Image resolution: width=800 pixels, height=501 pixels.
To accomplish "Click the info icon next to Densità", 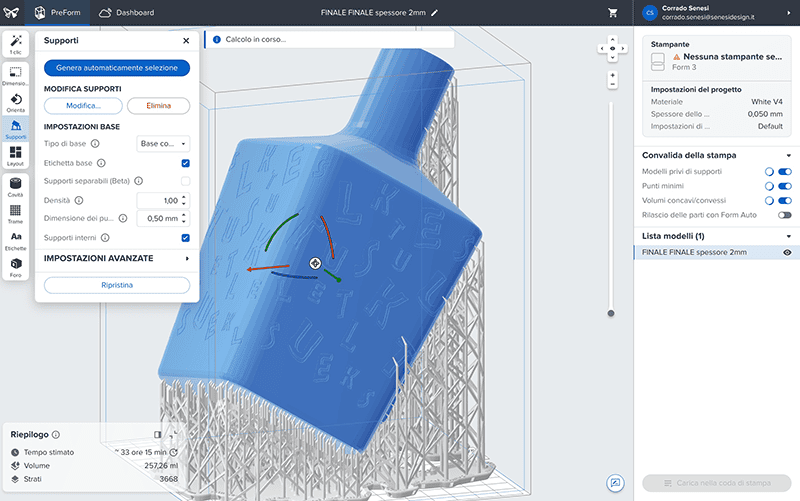I will point(79,201).
